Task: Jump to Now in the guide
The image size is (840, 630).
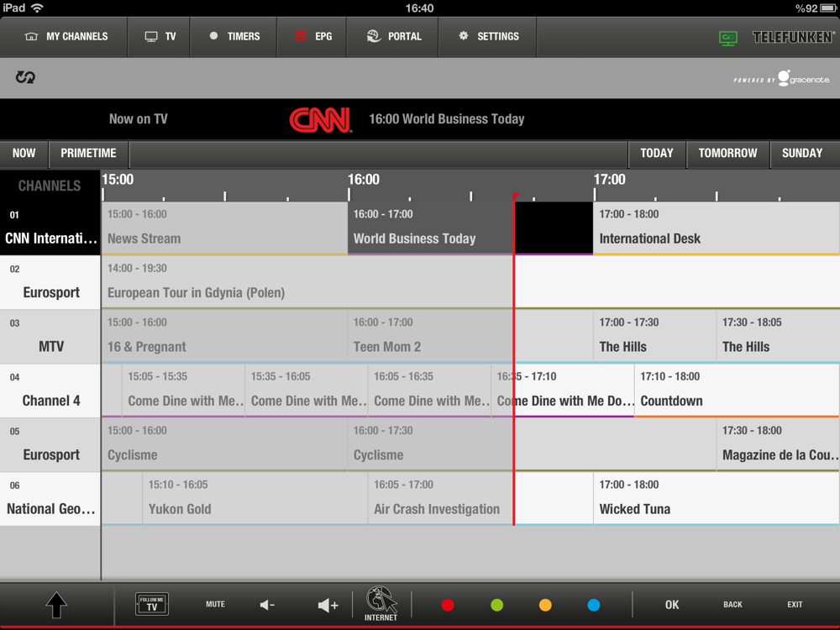Action: 24,153
